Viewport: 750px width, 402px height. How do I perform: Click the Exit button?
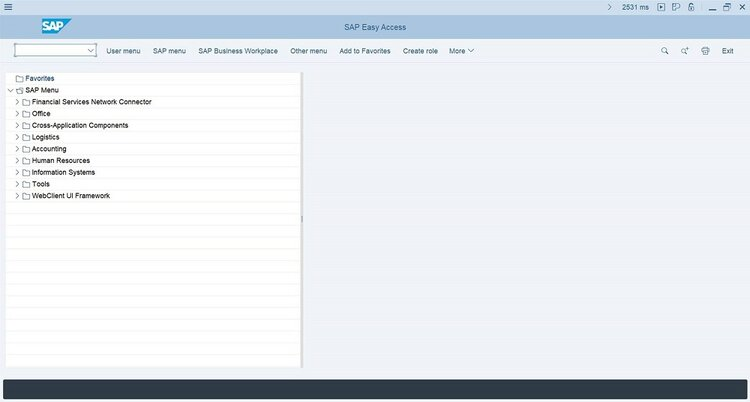pyautogui.click(x=728, y=51)
